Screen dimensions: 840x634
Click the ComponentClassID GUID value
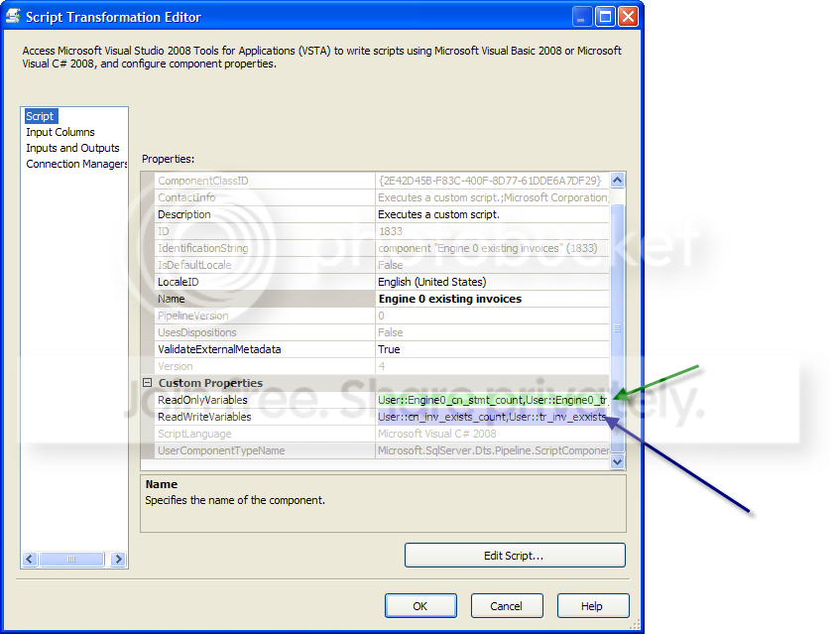(x=492, y=181)
